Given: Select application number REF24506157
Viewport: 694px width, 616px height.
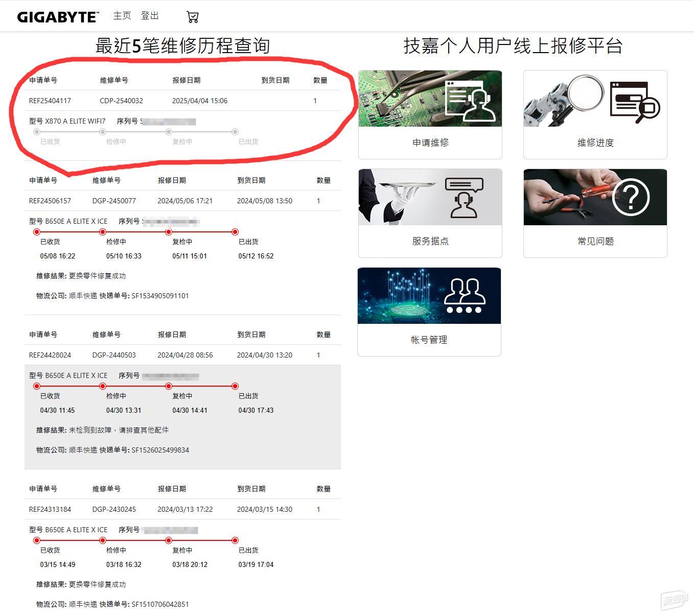Looking at the screenshot, I should click(50, 201).
